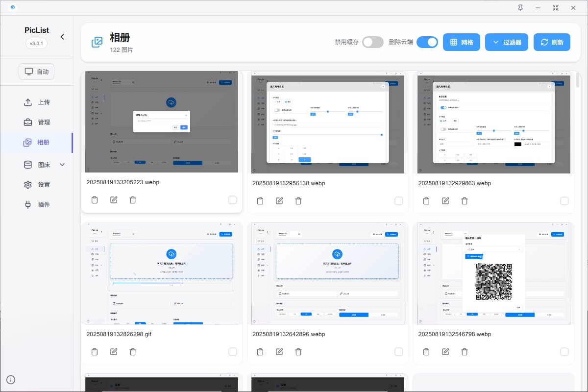
Task: Copy link for 20250819133205223.webp
Action: click(95, 200)
